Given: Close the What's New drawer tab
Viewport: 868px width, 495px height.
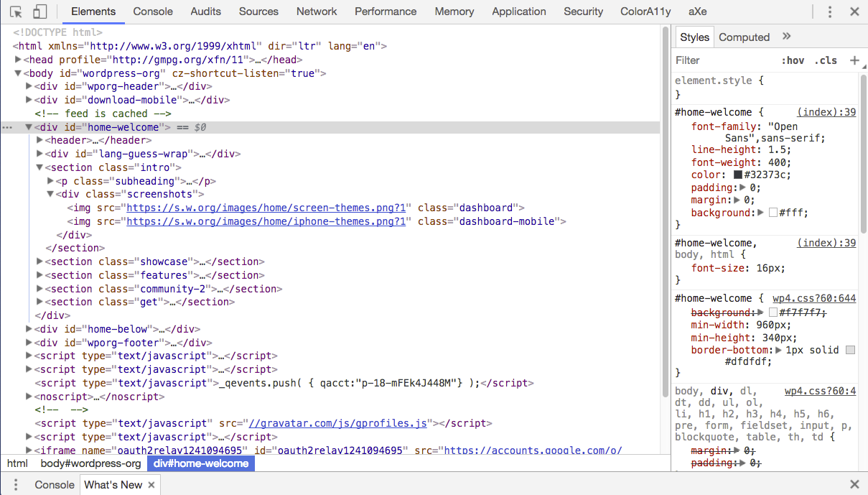Looking at the screenshot, I should [150, 484].
